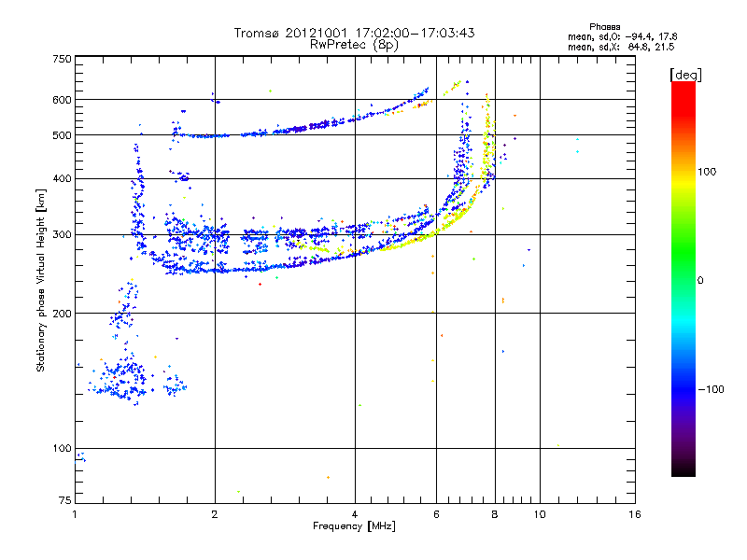Click the colorbar '0' tick label
This screenshot has width=747, height=560.
coord(700,281)
